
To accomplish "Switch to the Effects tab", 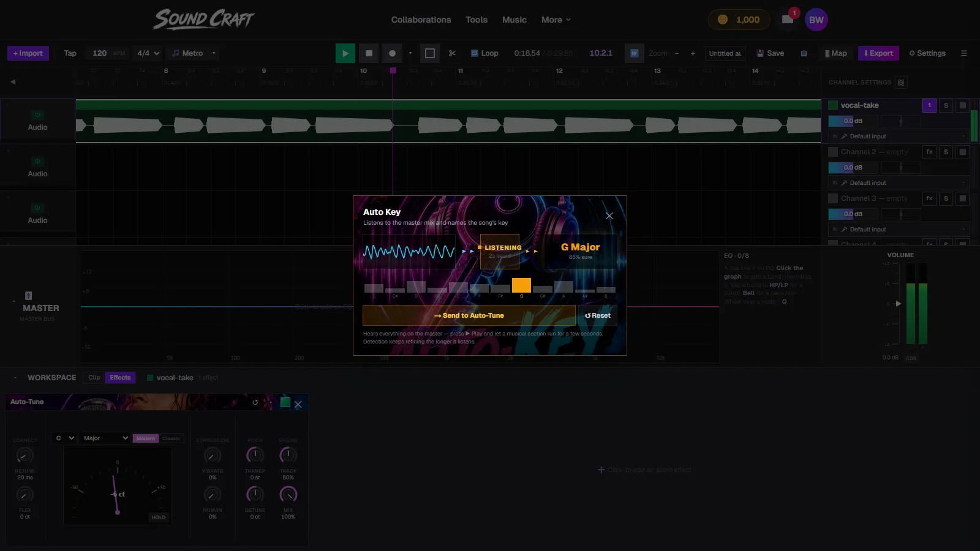I will pos(120,378).
